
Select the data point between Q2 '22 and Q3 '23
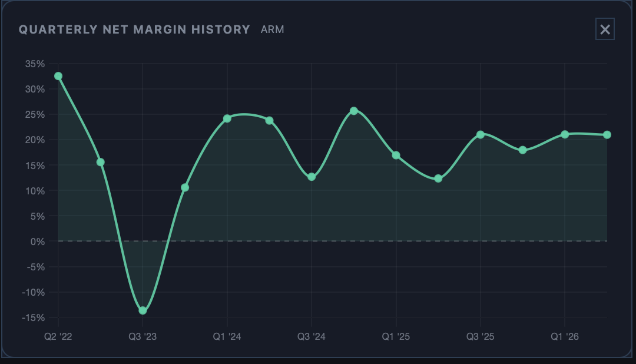coord(101,163)
